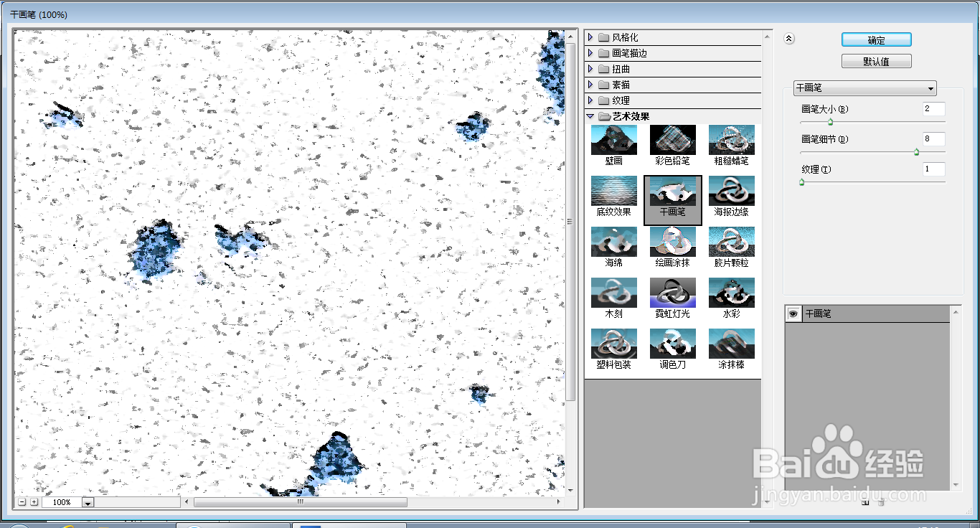Select the 海报边缘 filter thumbnail

click(x=732, y=196)
